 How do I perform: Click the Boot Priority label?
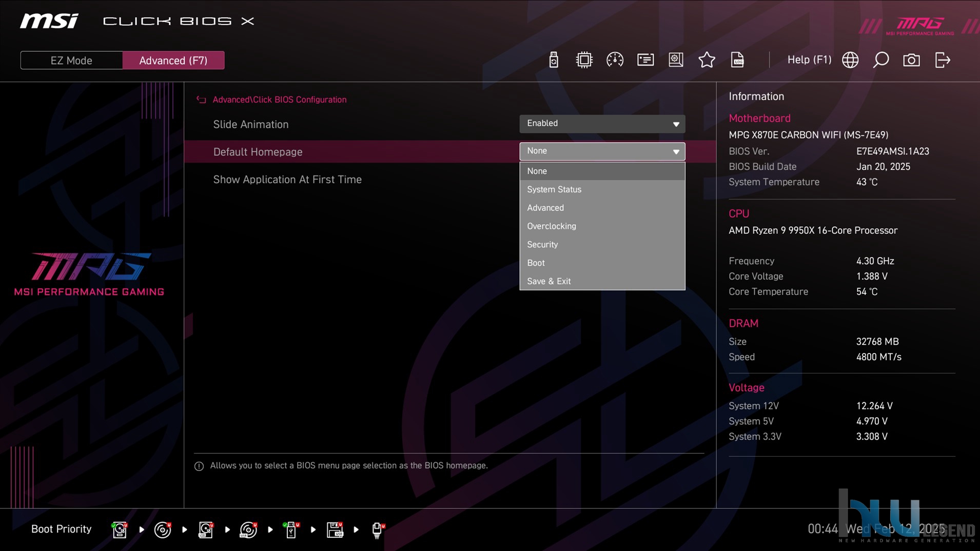(61, 529)
